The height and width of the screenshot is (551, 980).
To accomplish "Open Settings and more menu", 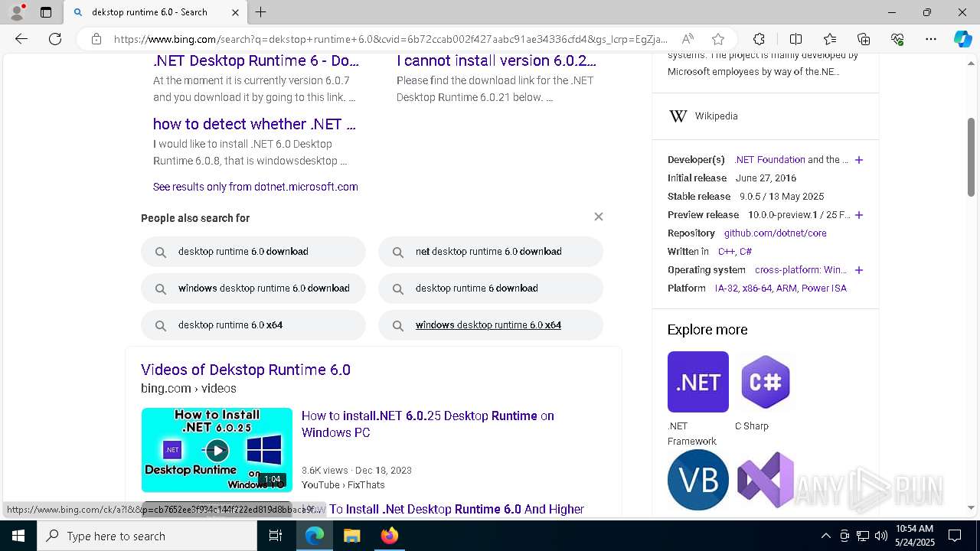I will coord(931,39).
